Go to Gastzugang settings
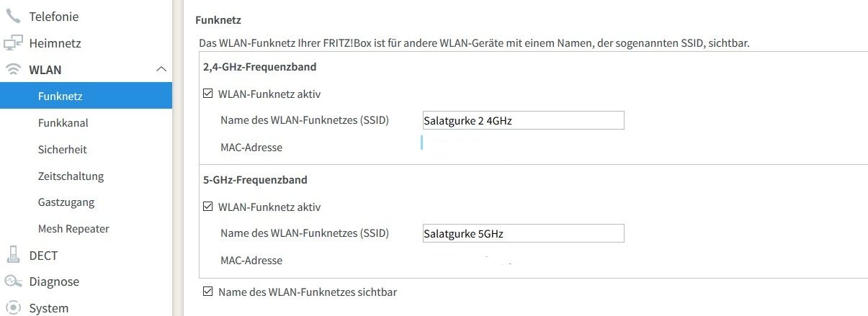 66,202
